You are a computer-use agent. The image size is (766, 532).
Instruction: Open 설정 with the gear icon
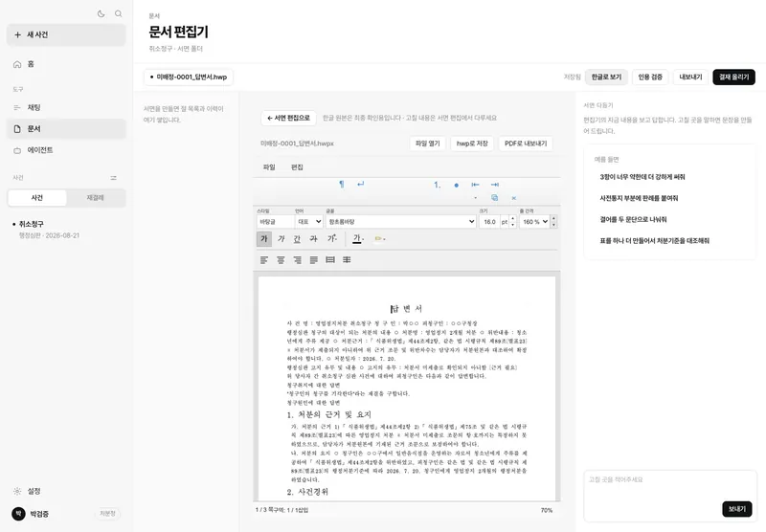[17, 491]
